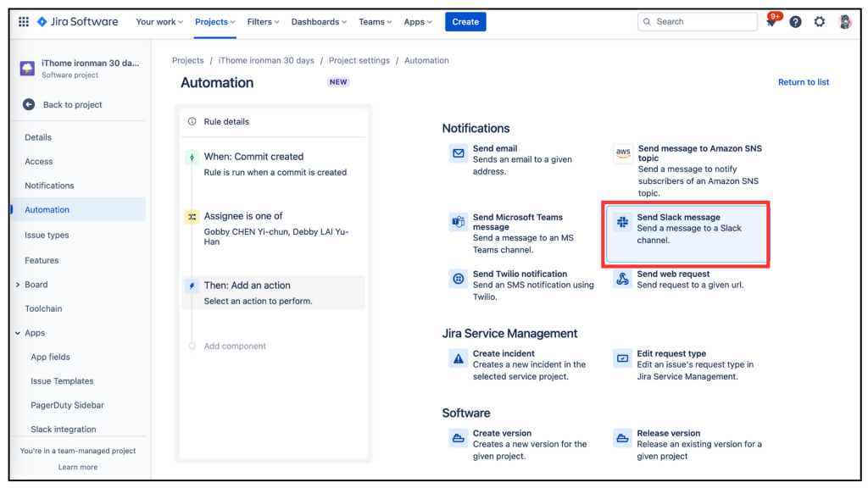Click the Create version ship icon
Viewport: 868px width, 488px height.
(x=459, y=438)
